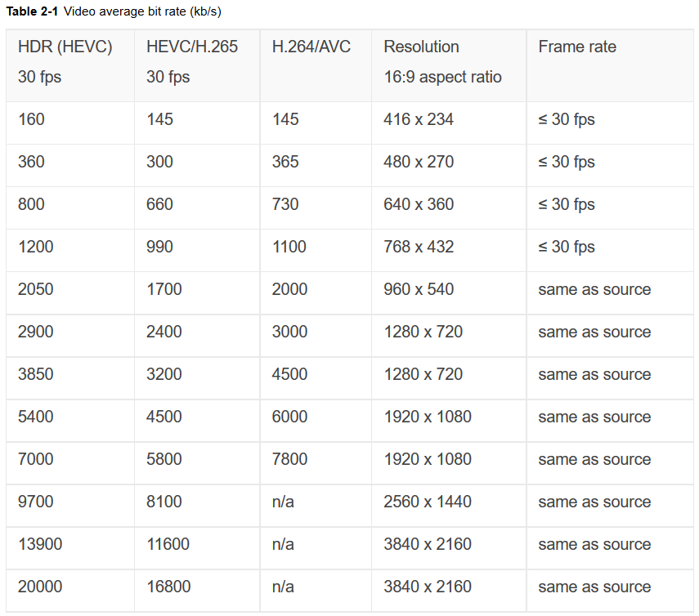
Task: Click the 990 HEVC bit rate cell
Action: click(x=159, y=247)
